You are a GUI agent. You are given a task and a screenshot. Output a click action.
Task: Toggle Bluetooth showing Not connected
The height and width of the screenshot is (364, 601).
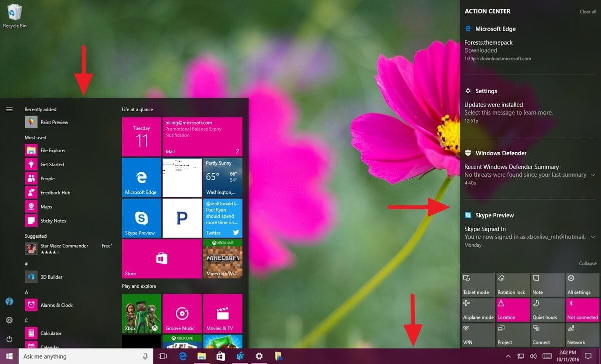[x=581, y=309]
